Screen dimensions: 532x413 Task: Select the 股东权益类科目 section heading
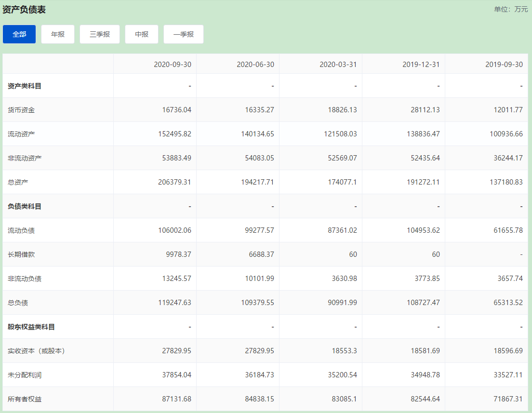(x=31, y=327)
